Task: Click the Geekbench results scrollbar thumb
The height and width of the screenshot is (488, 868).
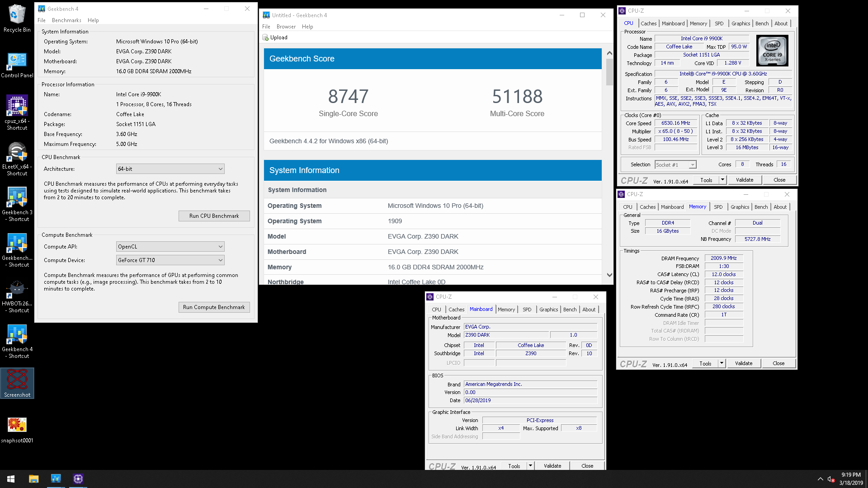Action: [609, 71]
